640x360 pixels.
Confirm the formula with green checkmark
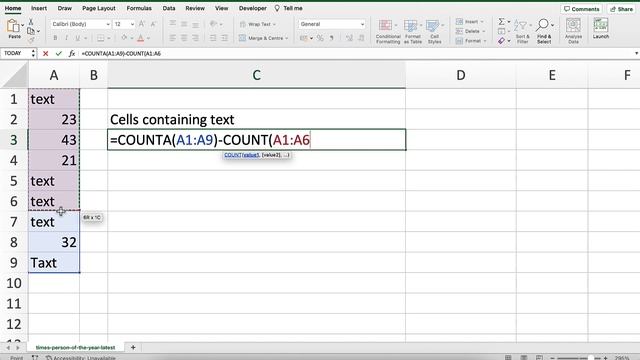click(59, 53)
